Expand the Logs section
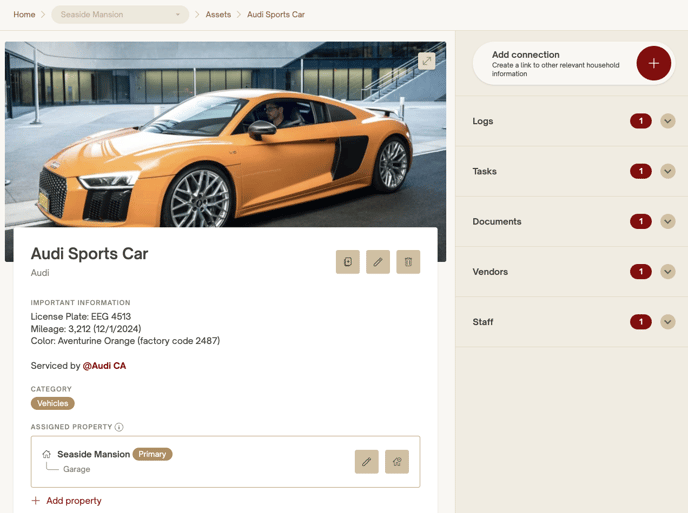 (668, 121)
